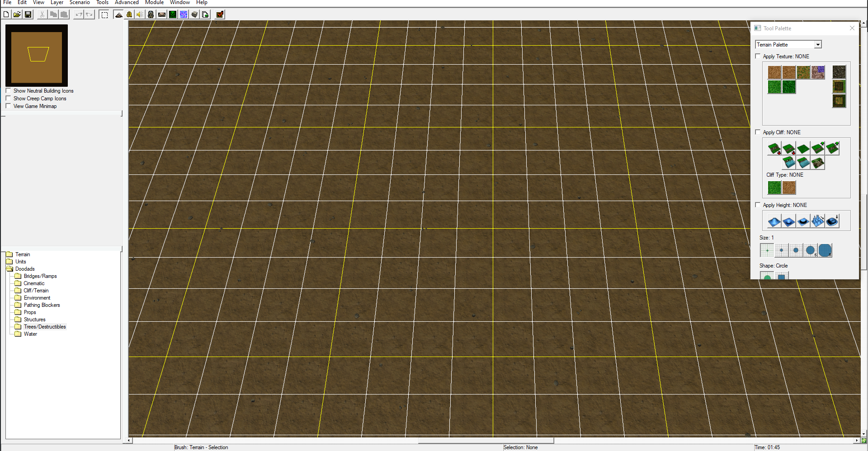
Task: Open the Layer menu
Action: (57, 2)
